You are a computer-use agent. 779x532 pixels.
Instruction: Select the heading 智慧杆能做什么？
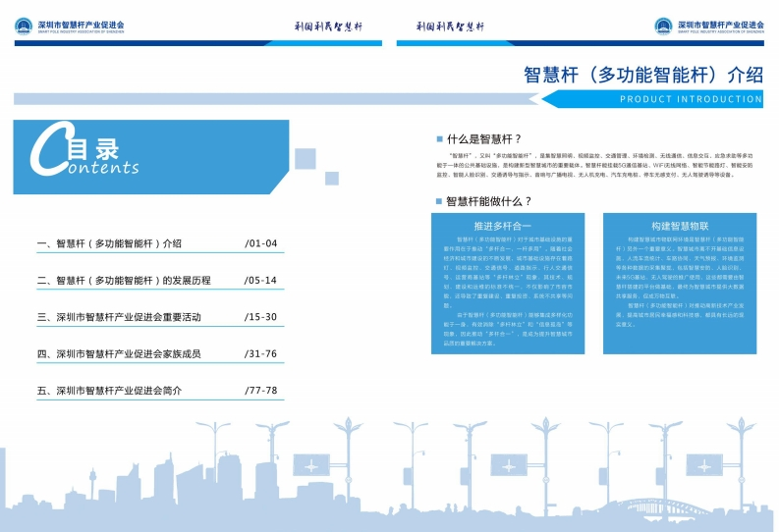(x=489, y=201)
